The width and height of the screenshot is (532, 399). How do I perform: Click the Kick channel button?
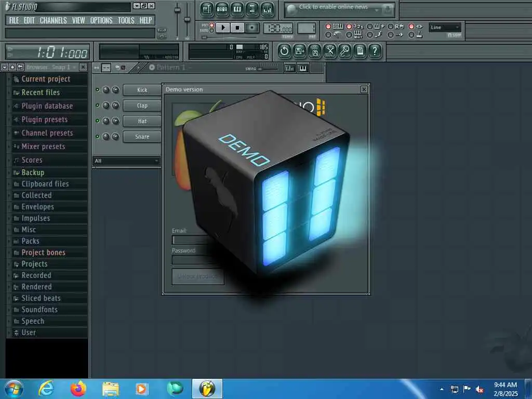coord(142,90)
